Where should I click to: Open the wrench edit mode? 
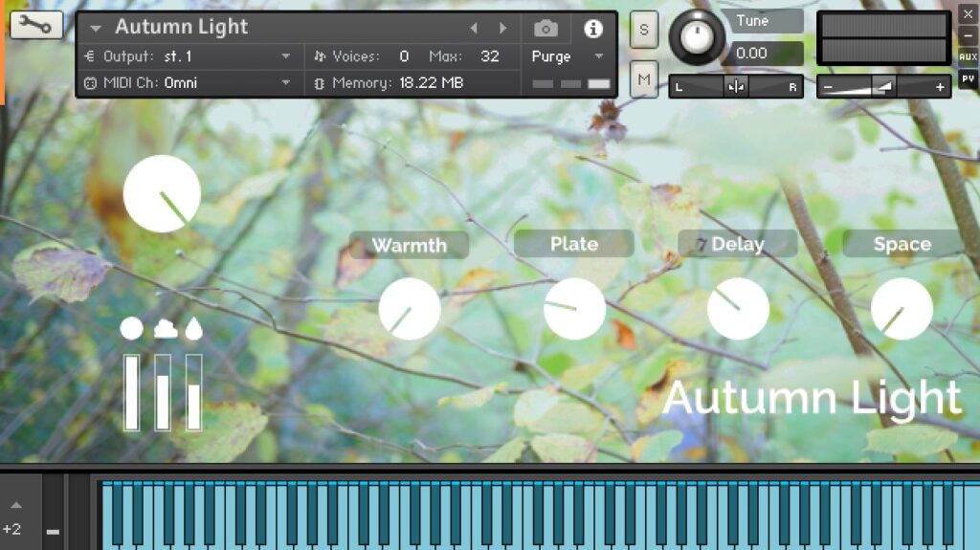coord(35,25)
